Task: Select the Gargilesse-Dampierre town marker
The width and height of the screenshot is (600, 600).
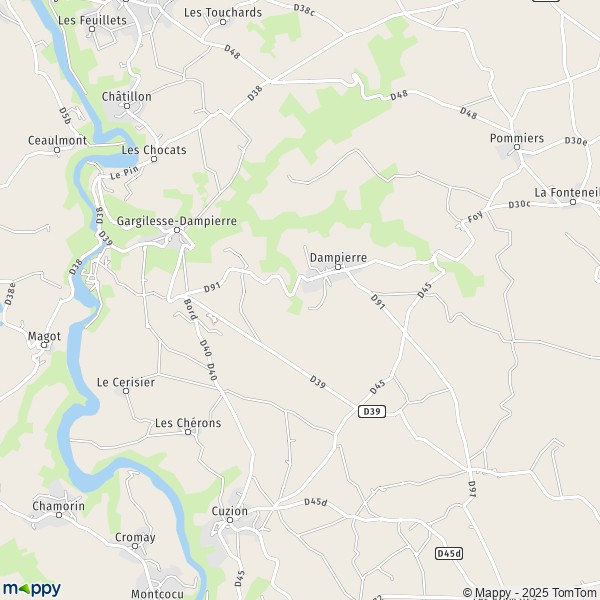Action: [x=177, y=230]
